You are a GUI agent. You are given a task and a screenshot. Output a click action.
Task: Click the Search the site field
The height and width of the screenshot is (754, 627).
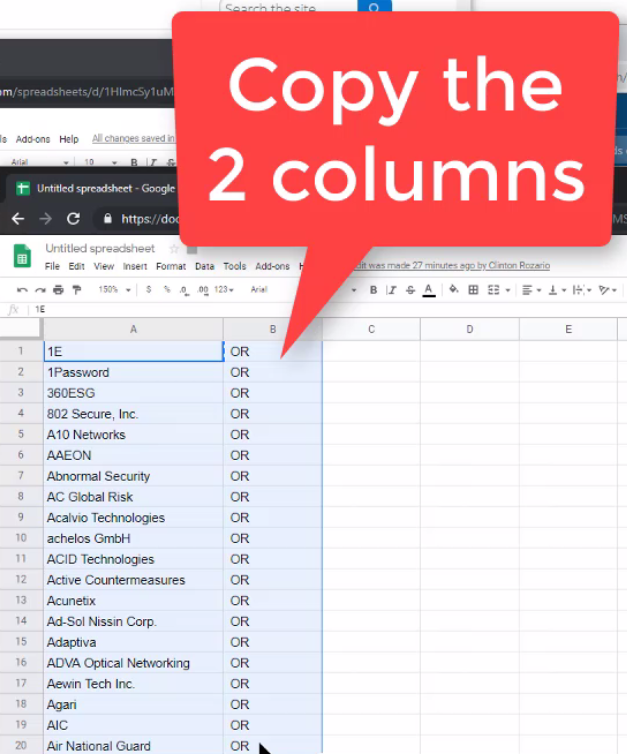click(x=288, y=7)
